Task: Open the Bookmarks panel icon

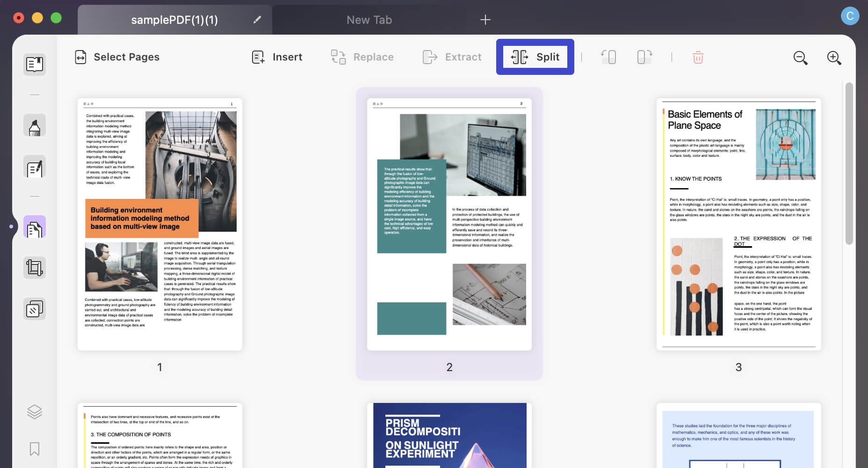Action: tap(35, 449)
